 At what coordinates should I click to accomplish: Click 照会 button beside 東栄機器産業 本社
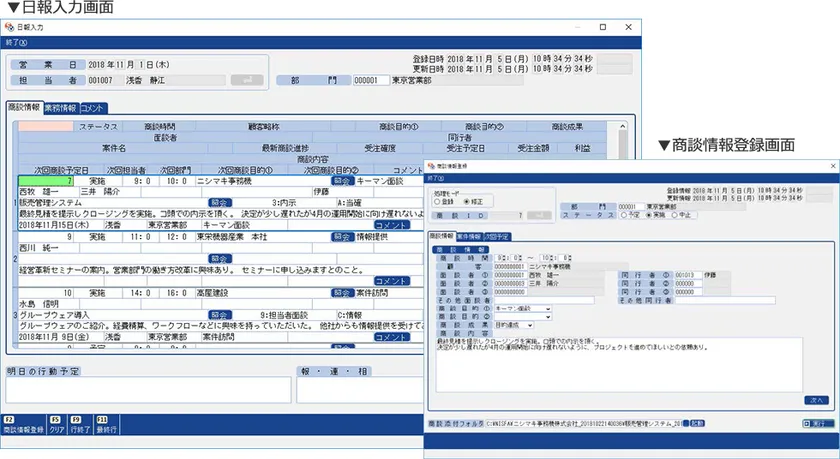[x=343, y=237]
